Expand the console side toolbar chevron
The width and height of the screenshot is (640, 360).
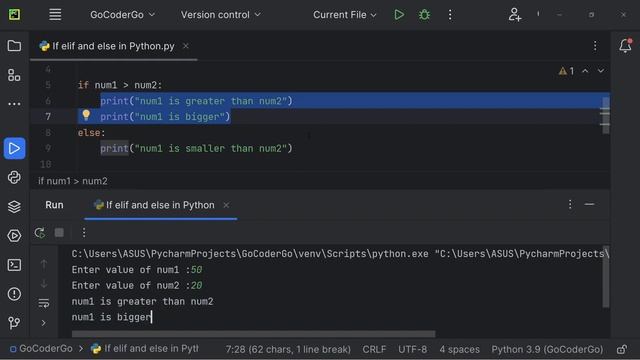pos(44,323)
